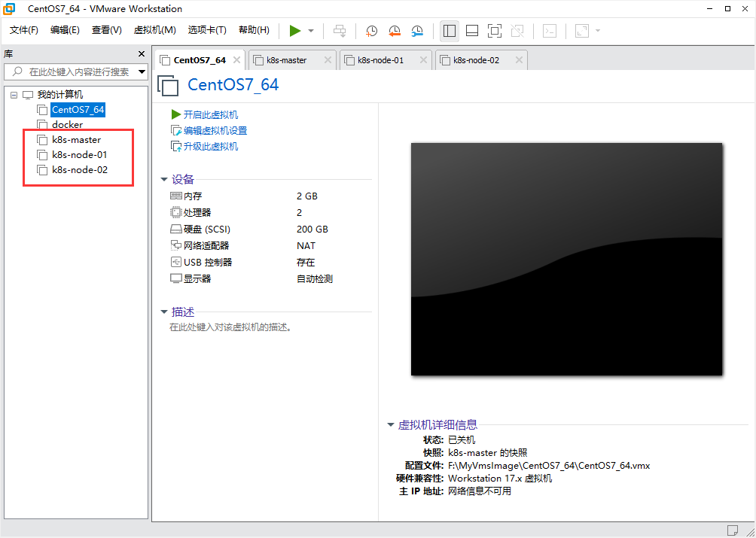Open the snapshot manager icon
The width and height of the screenshot is (756, 538).
point(417,31)
